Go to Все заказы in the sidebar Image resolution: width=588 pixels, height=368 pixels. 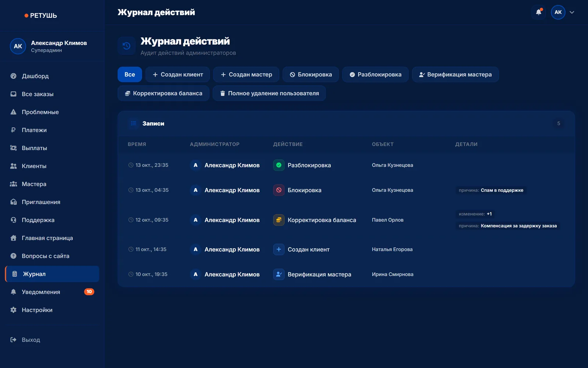(52, 94)
